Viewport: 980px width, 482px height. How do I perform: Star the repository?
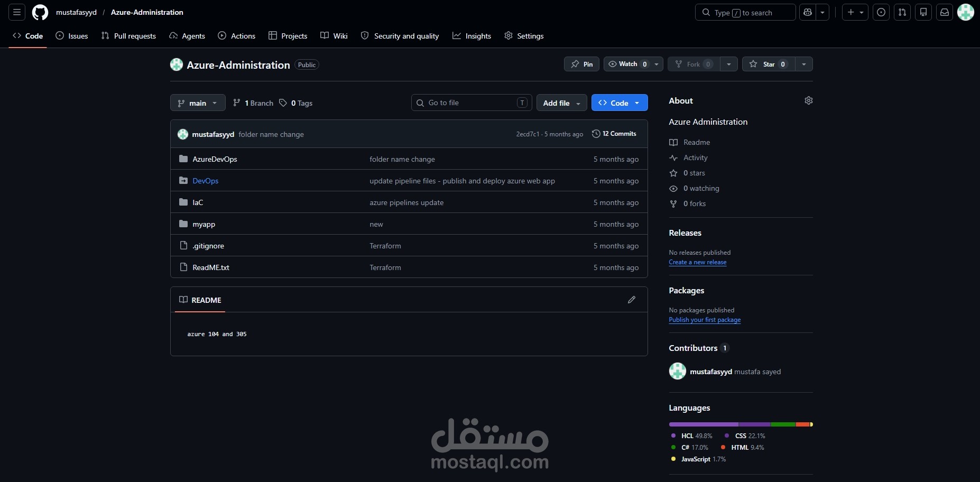[x=768, y=64]
